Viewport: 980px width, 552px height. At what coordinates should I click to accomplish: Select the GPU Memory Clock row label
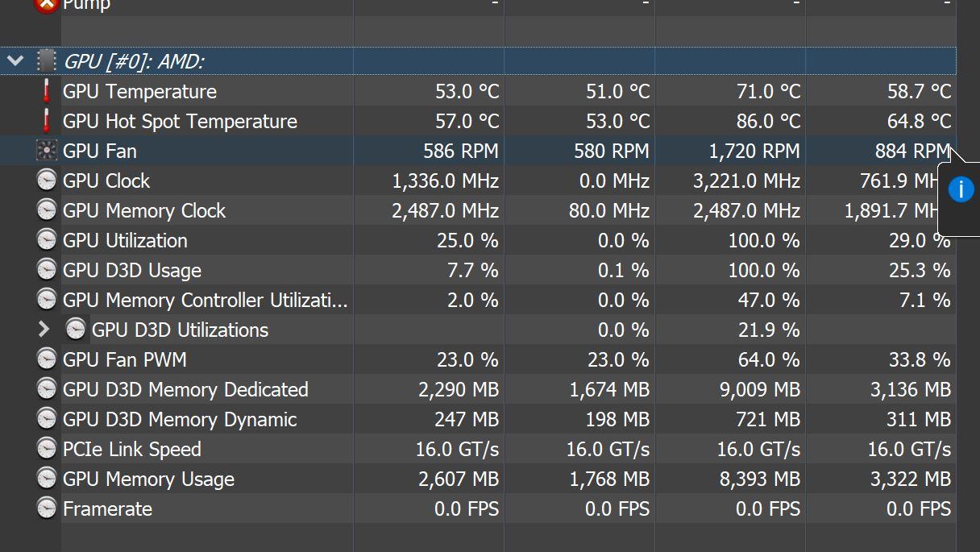pyautogui.click(x=144, y=210)
